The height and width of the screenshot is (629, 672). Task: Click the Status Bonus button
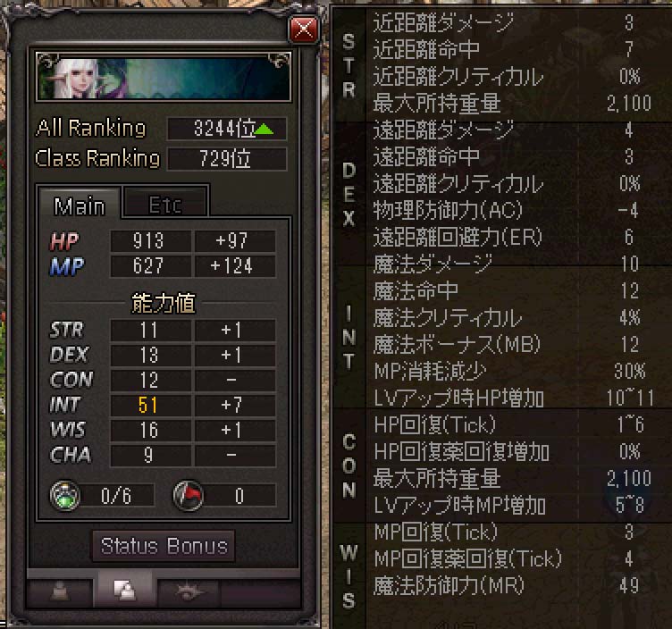(164, 546)
